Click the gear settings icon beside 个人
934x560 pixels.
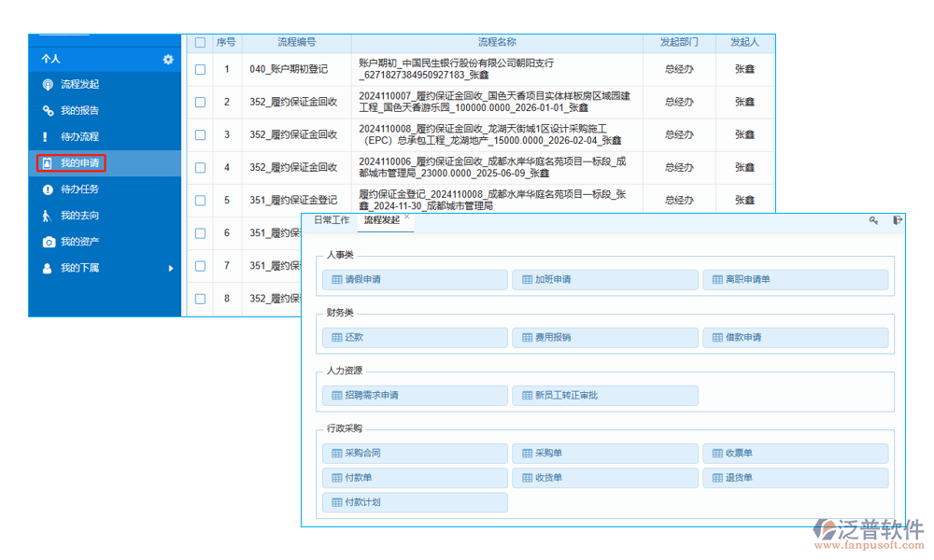click(x=168, y=59)
